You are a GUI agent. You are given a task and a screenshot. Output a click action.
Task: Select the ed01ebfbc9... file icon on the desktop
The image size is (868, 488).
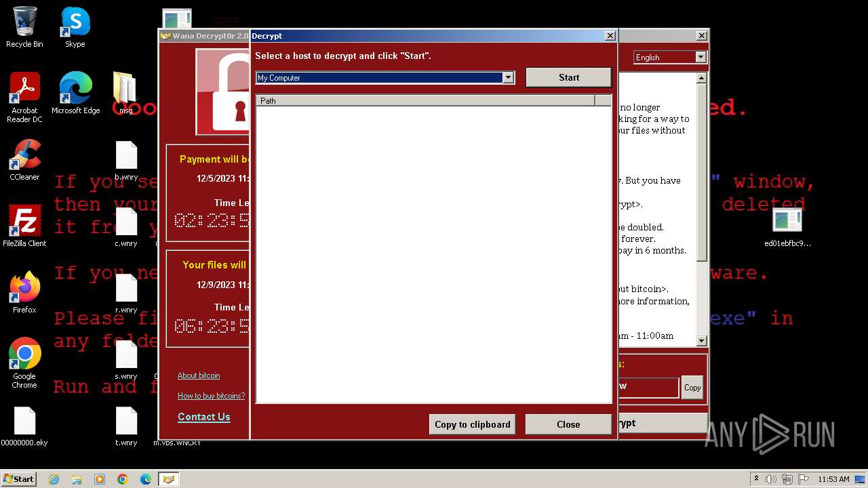tap(787, 226)
